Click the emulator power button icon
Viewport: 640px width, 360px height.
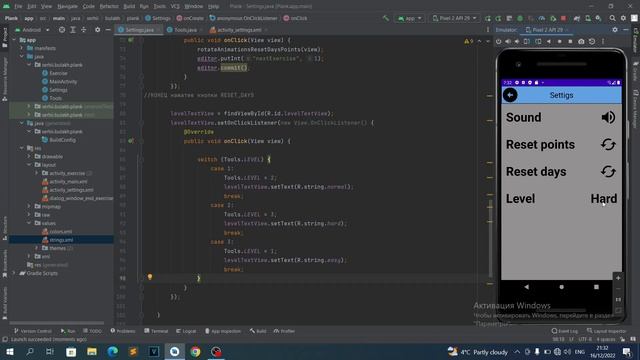tap(498, 41)
